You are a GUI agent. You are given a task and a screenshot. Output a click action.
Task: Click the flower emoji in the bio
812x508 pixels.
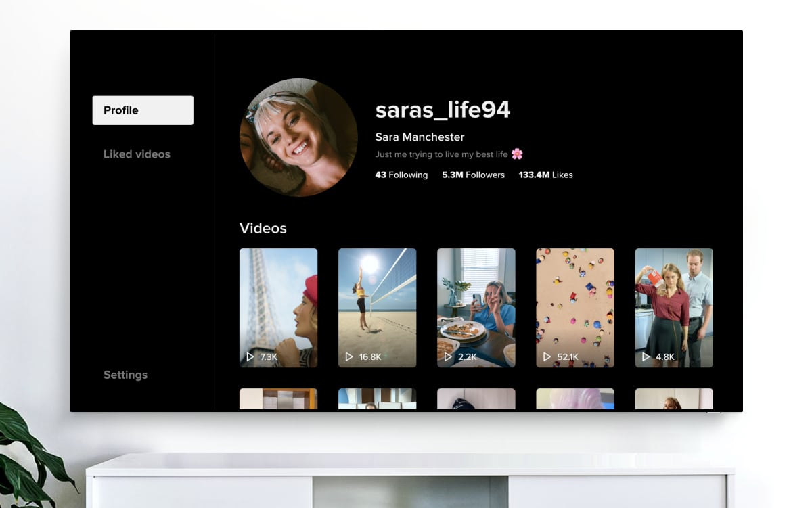click(517, 154)
